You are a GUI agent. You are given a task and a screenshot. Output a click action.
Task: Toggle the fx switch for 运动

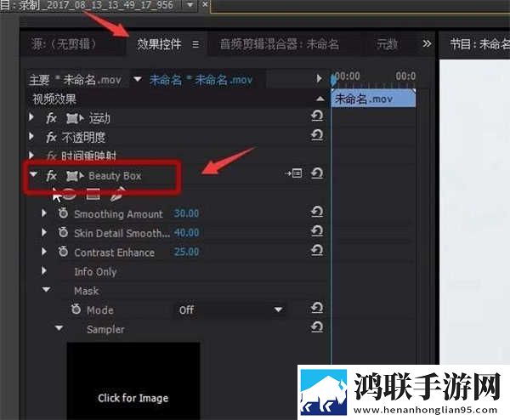(x=51, y=118)
